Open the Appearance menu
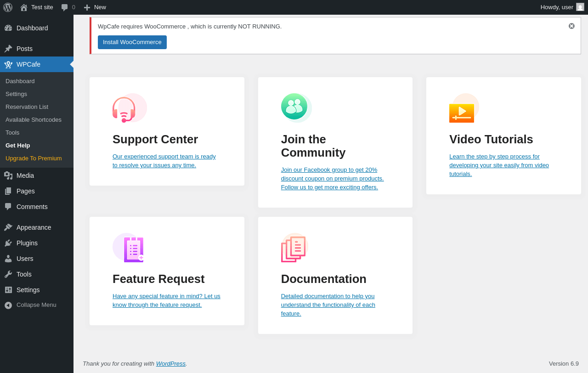588x373 pixels. 34,227
